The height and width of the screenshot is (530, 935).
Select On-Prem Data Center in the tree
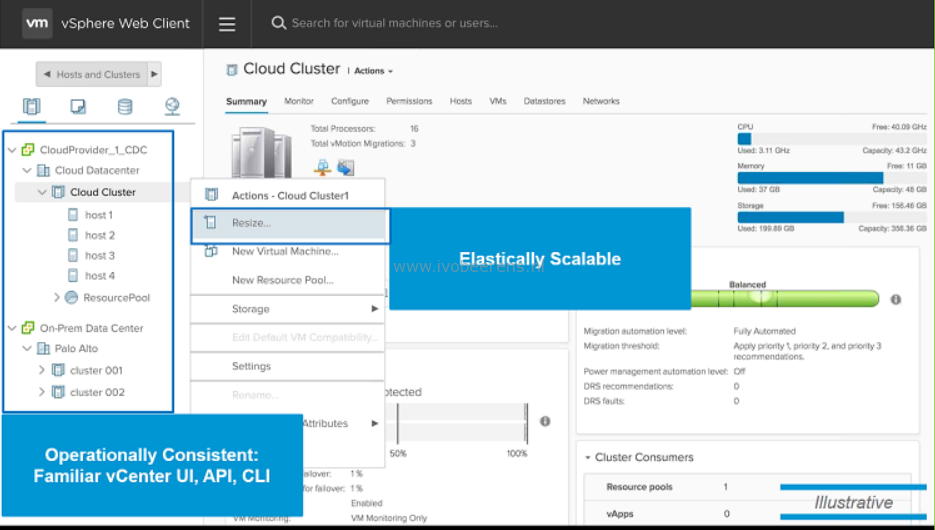(x=91, y=328)
